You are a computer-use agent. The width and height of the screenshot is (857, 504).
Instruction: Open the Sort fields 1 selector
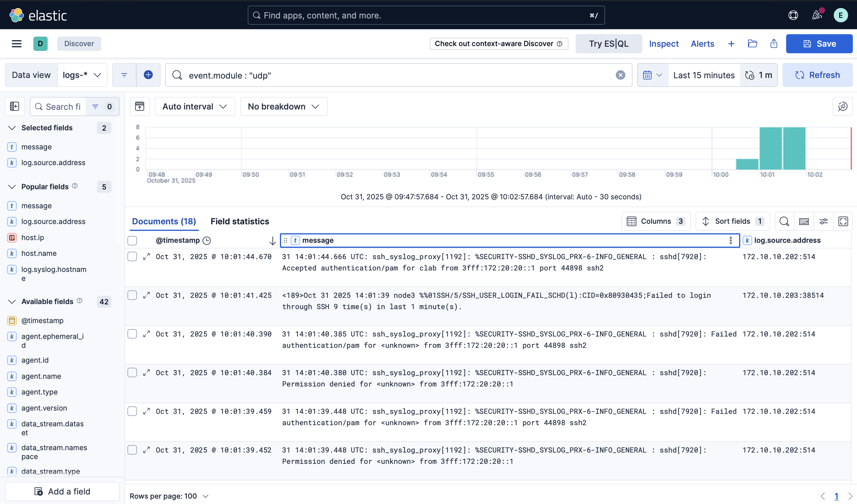(x=733, y=221)
